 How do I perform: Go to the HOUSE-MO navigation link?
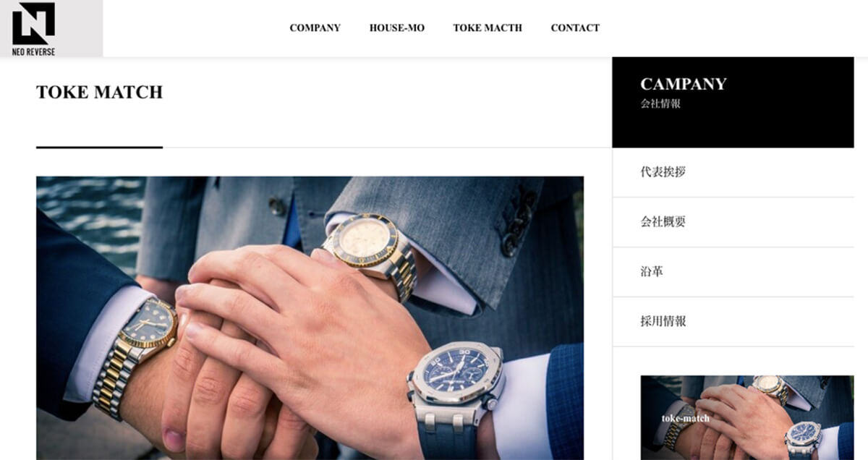[396, 28]
